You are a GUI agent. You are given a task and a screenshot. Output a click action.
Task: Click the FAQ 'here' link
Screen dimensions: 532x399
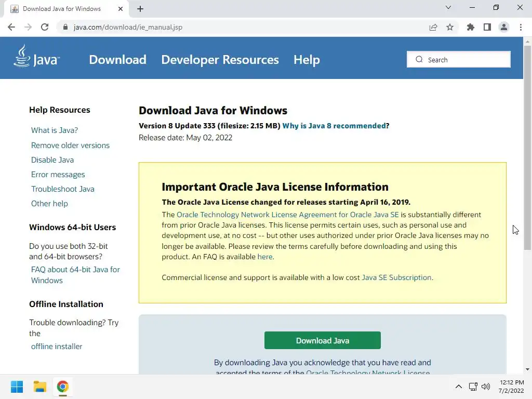tap(264, 257)
